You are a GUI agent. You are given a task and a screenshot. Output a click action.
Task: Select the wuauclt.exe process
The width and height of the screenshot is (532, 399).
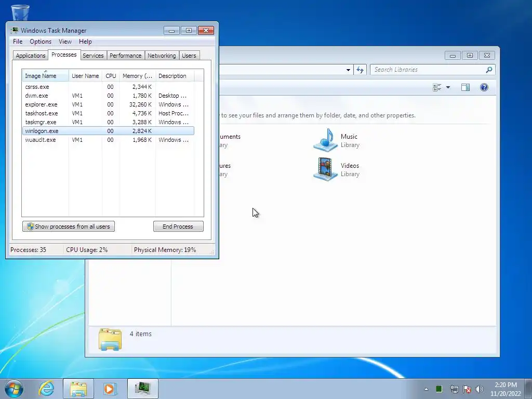point(108,140)
